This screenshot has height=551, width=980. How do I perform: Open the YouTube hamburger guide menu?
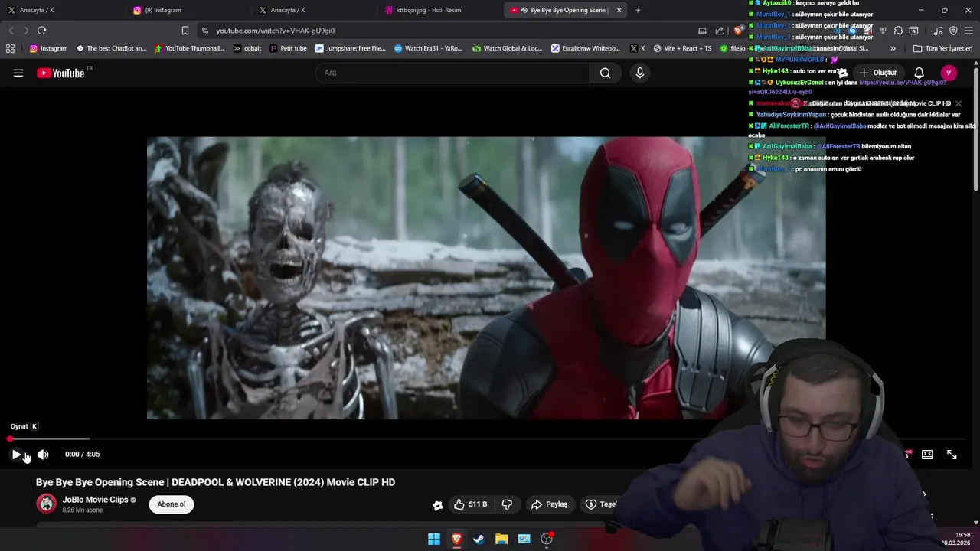(18, 73)
